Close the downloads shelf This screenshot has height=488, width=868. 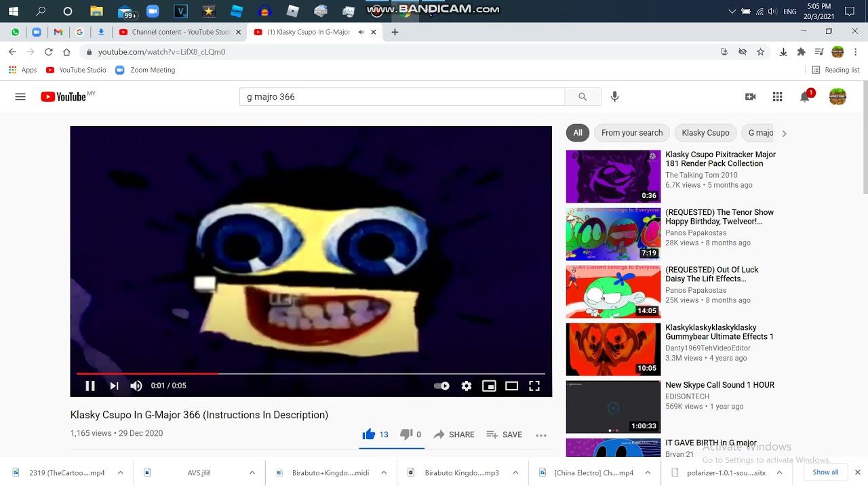857,472
